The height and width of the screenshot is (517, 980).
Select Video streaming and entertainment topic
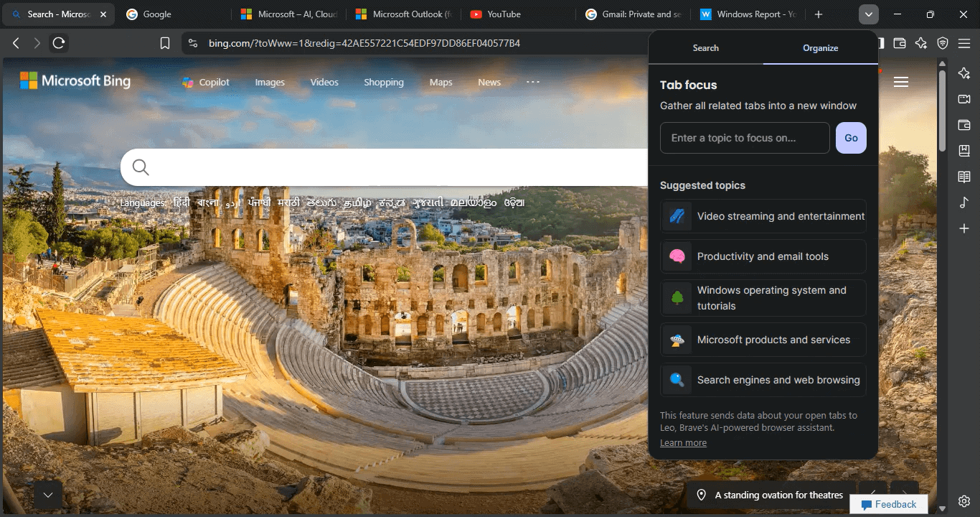click(763, 216)
